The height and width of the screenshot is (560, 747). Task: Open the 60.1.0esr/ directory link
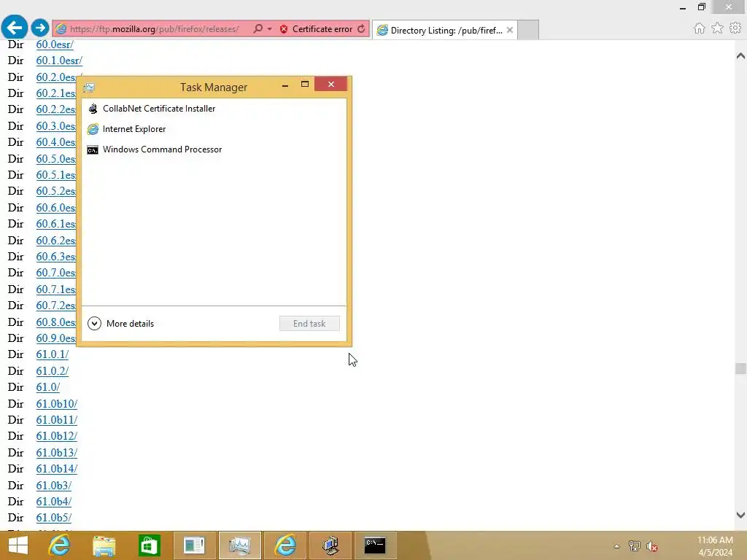coord(59,61)
